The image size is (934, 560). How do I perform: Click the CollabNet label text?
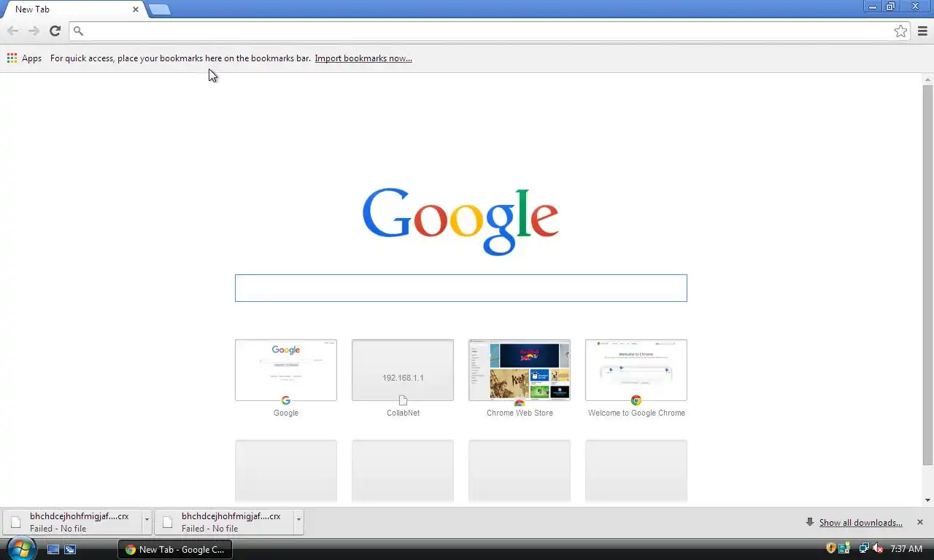pyautogui.click(x=403, y=413)
